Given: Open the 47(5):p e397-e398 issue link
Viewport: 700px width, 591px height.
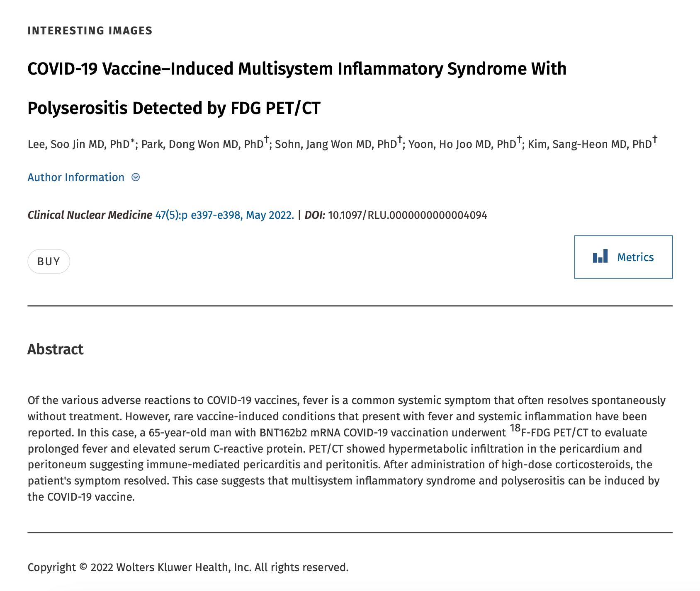Looking at the screenshot, I should pos(225,215).
